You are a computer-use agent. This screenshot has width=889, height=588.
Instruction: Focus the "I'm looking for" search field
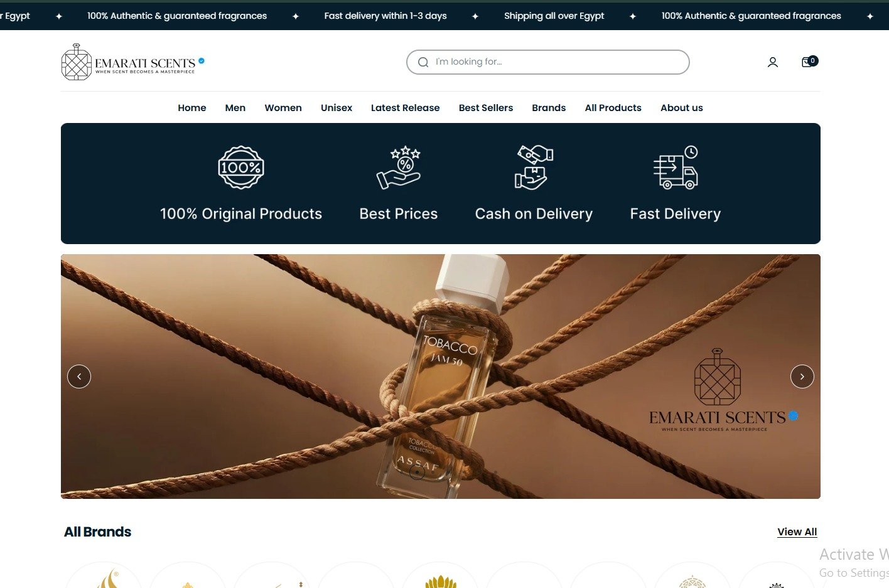click(548, 62)
